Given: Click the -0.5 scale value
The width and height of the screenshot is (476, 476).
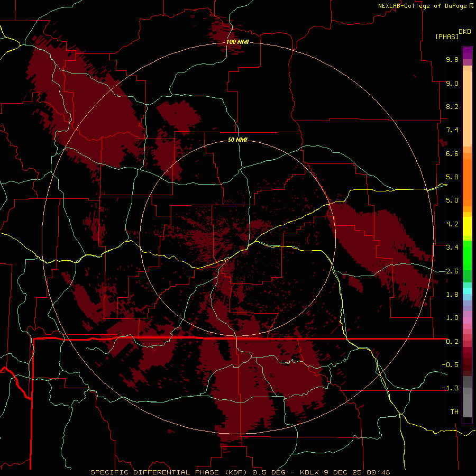Looking at the screenshot, I should pyautogui.click(x=450, y=365).
